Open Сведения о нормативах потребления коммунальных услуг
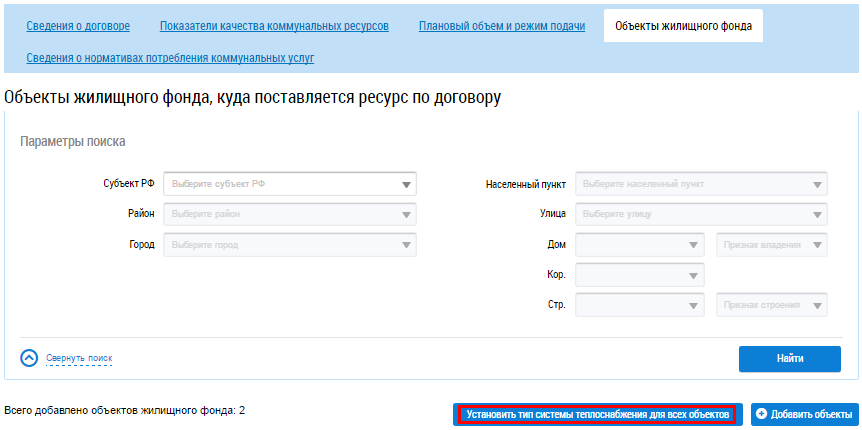The image size is (862, 430). 170,58
